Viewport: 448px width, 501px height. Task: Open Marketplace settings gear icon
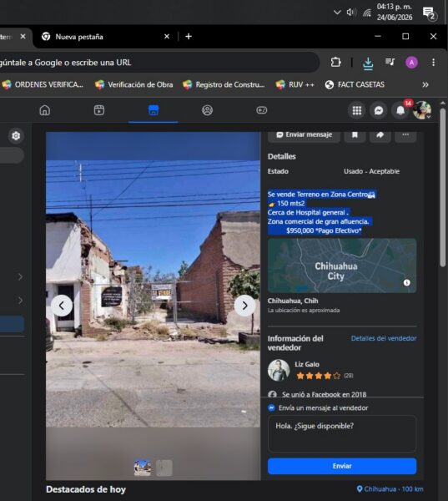click(x=16, y=136)
